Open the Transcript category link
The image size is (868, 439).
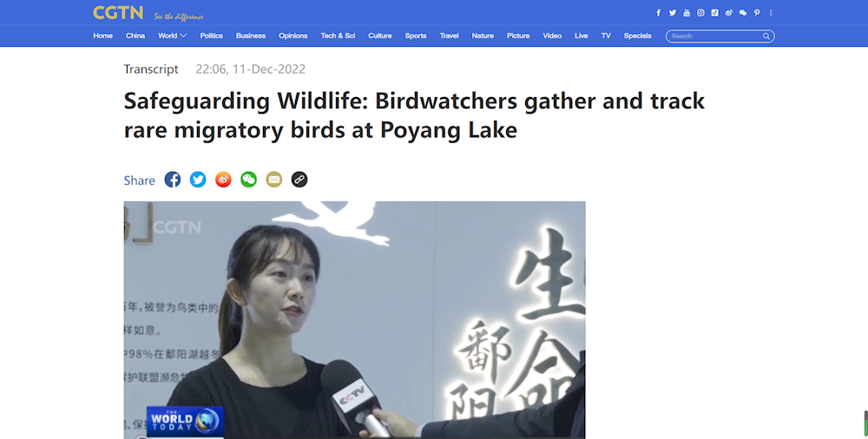click(150, 69)
